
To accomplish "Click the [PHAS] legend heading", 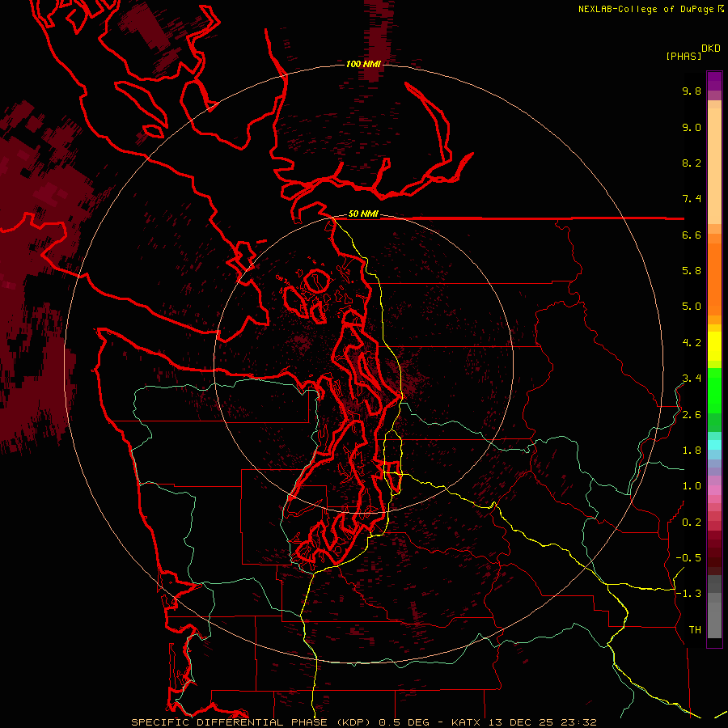I will (x=684, y=56).
